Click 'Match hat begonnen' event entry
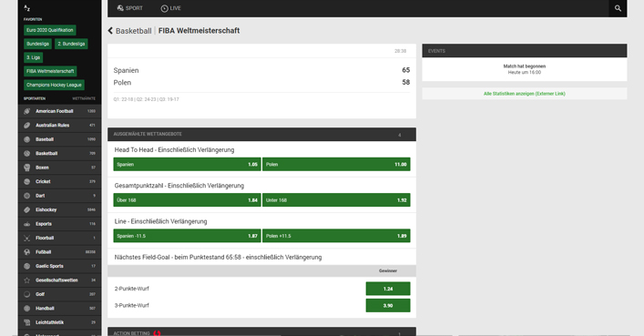 pos(525,66)
